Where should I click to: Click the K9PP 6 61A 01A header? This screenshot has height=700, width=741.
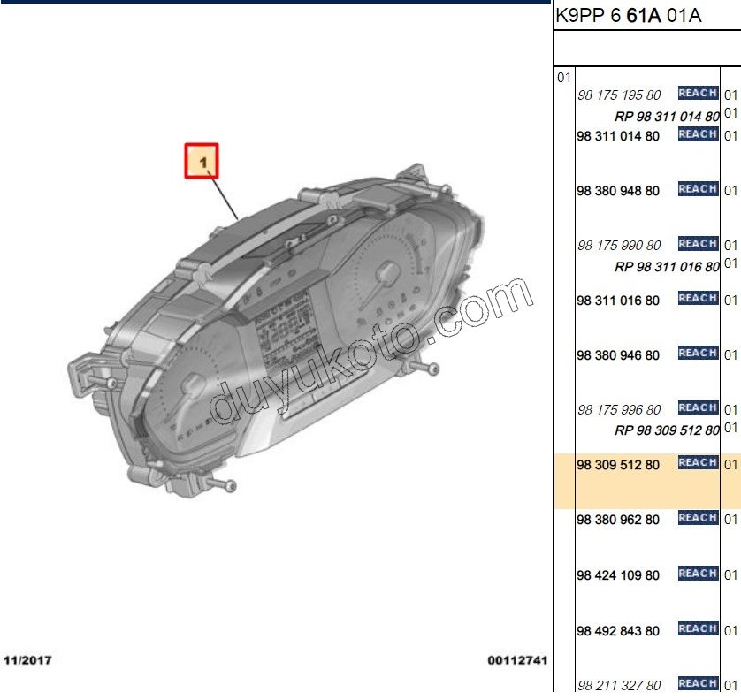[628, 16]
